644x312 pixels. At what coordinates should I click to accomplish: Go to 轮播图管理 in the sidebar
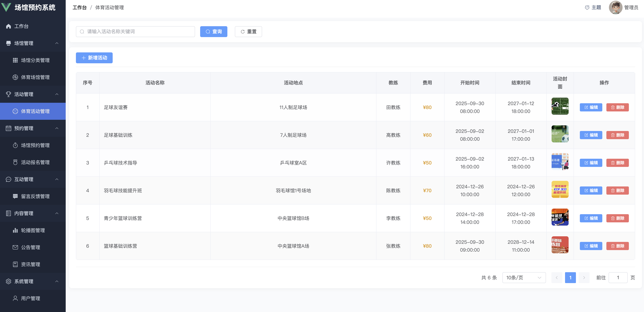coord(33,230)
